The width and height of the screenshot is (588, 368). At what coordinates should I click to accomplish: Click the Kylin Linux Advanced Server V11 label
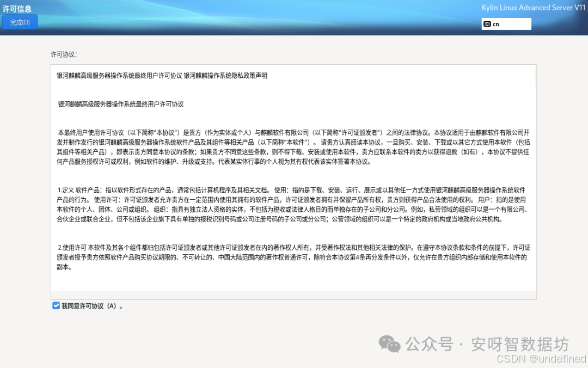click(x=533, y=8)
